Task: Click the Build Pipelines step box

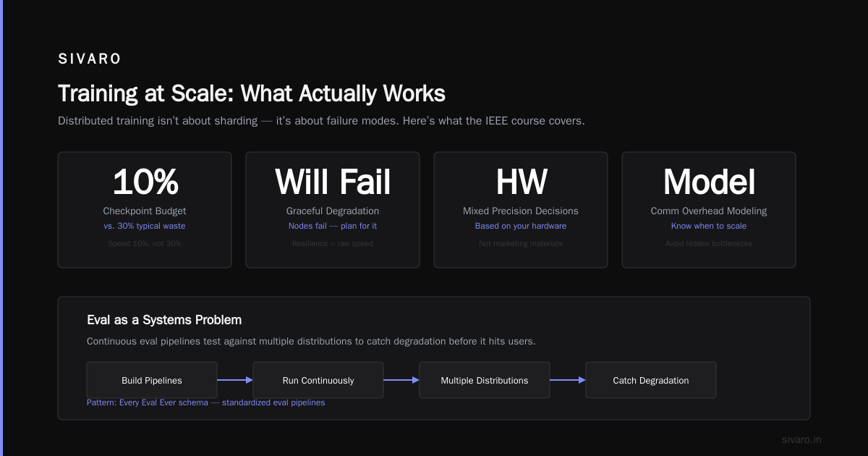Action: point(152,380)
